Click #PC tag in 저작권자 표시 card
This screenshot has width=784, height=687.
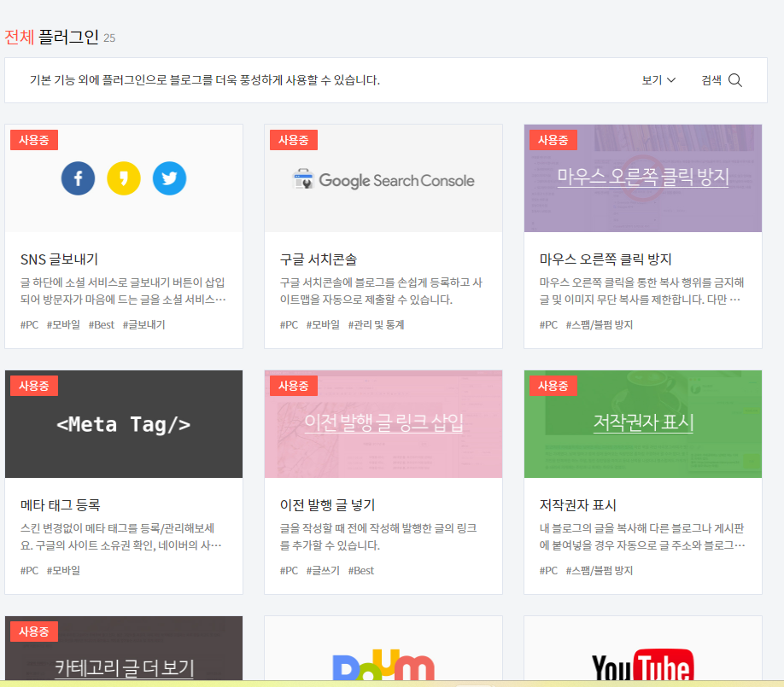click(548, 571)
